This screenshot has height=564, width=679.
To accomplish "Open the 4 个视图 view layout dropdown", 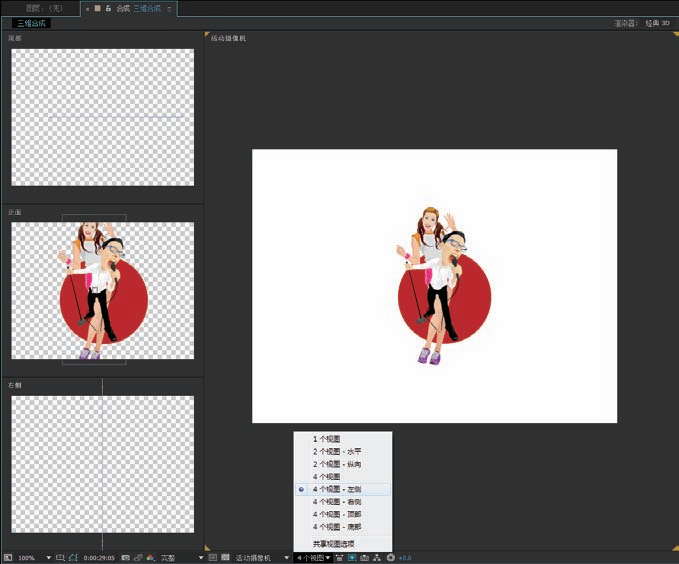I will coord(314,558).
